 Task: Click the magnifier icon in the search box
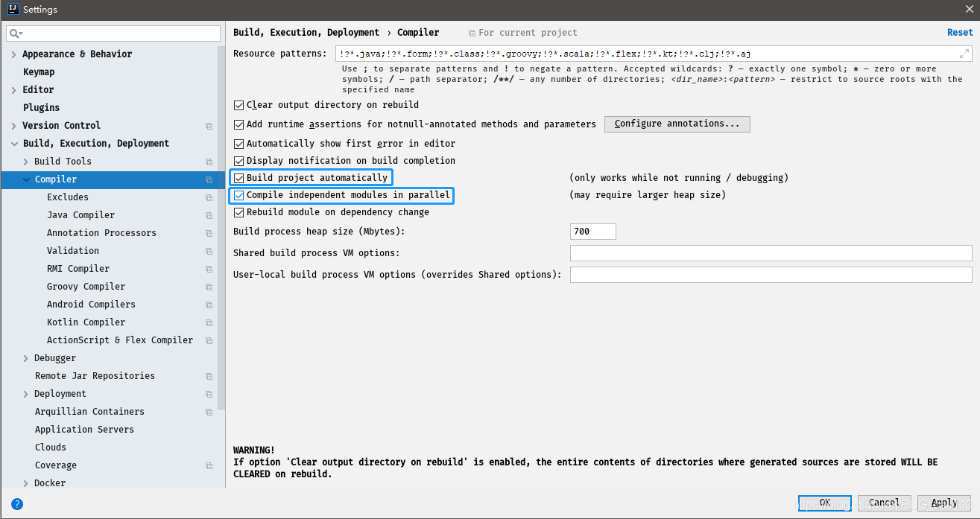[x=12, y=34]
